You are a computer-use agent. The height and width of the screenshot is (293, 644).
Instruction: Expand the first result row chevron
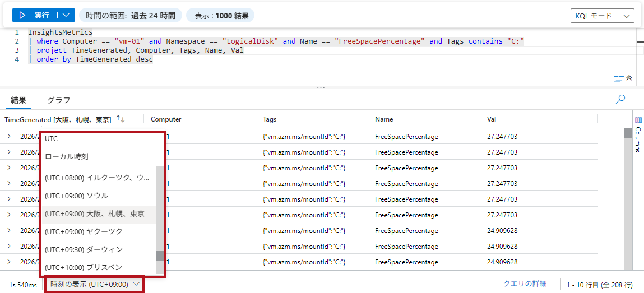tap(9, 136)
